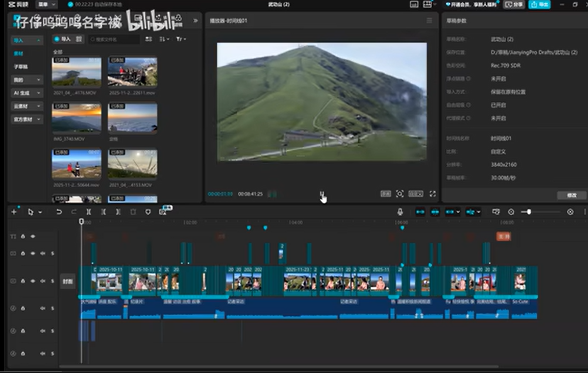Click the timeline zoom slider handle
The width and height of the screenshot is (588, 373).
coord(529,212)
